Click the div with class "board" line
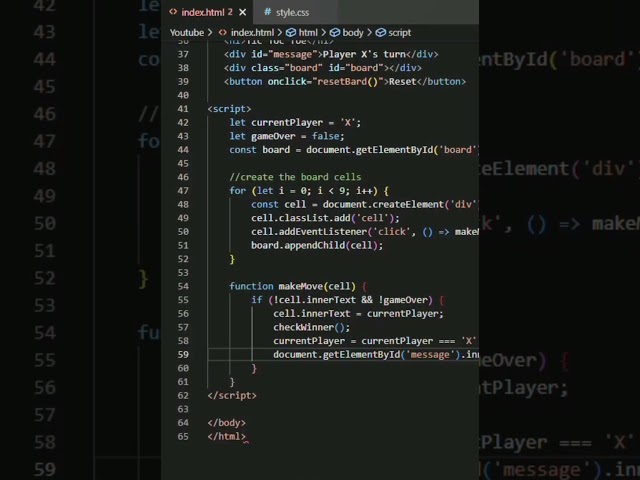The width and height of the screenshot is (640, 480). (x=323, y=68)
